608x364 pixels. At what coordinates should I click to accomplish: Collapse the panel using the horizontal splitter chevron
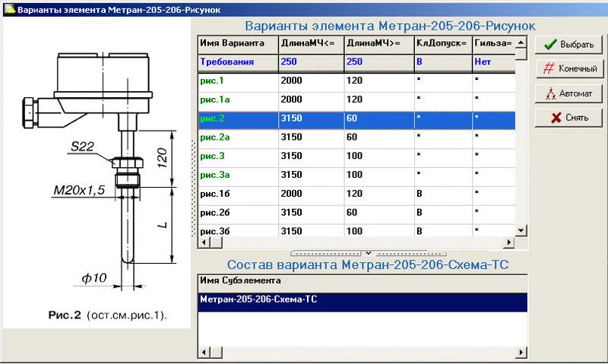coord(368,252)
